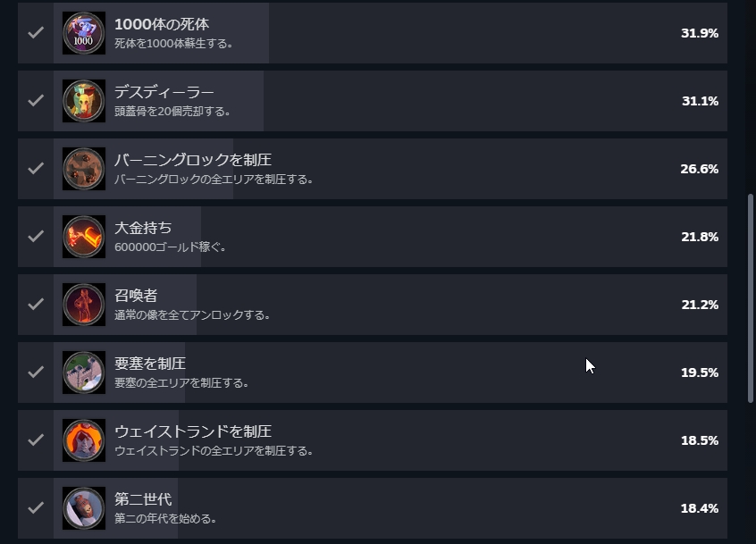Click the 要塞を制圧 achievement icon

point(83,372)
